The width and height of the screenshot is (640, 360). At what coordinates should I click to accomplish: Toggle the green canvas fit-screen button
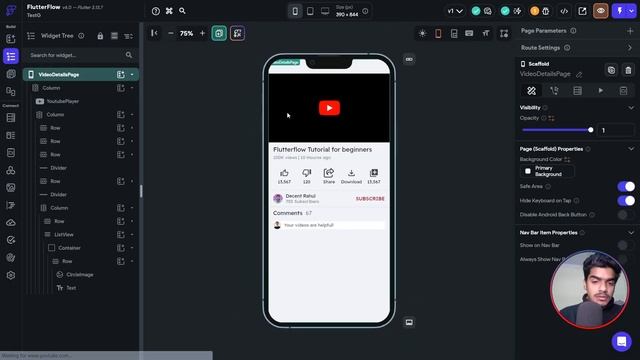click(219, 33)
